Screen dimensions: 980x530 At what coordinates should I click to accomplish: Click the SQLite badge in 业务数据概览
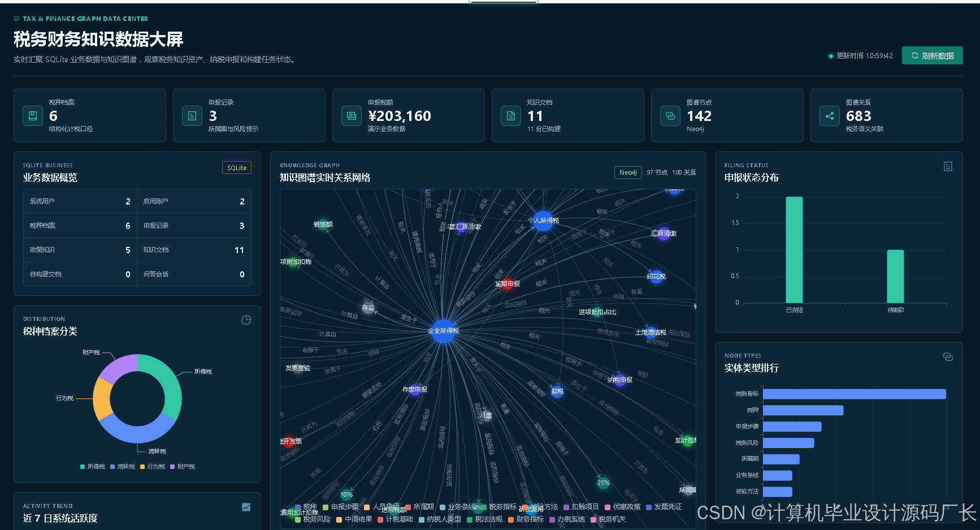click(237, 168)
